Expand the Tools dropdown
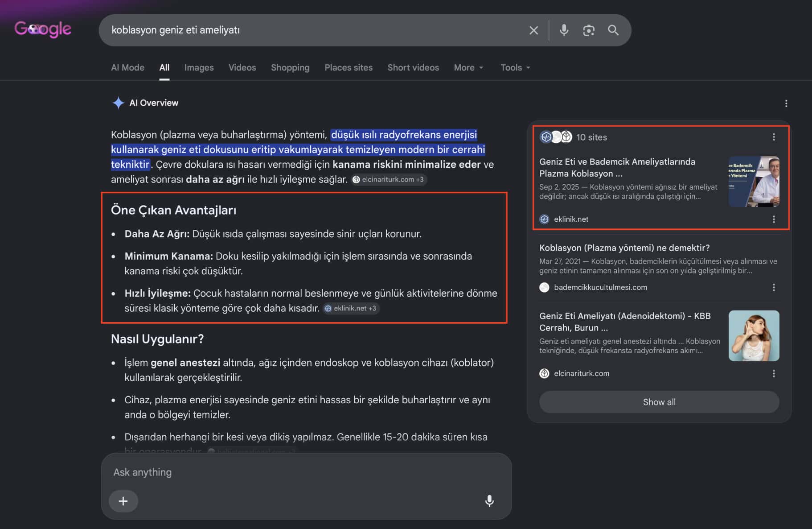This screenshot has height=529, width=812. pos(515,67)
